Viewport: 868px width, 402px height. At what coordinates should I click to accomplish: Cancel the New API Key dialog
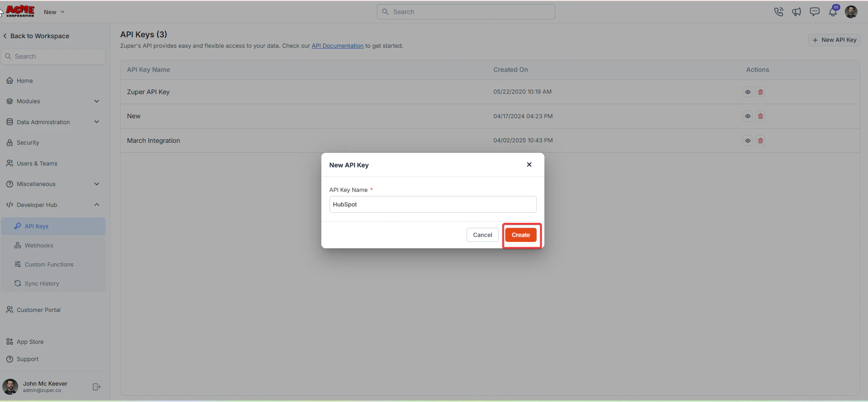click(482, 235)
